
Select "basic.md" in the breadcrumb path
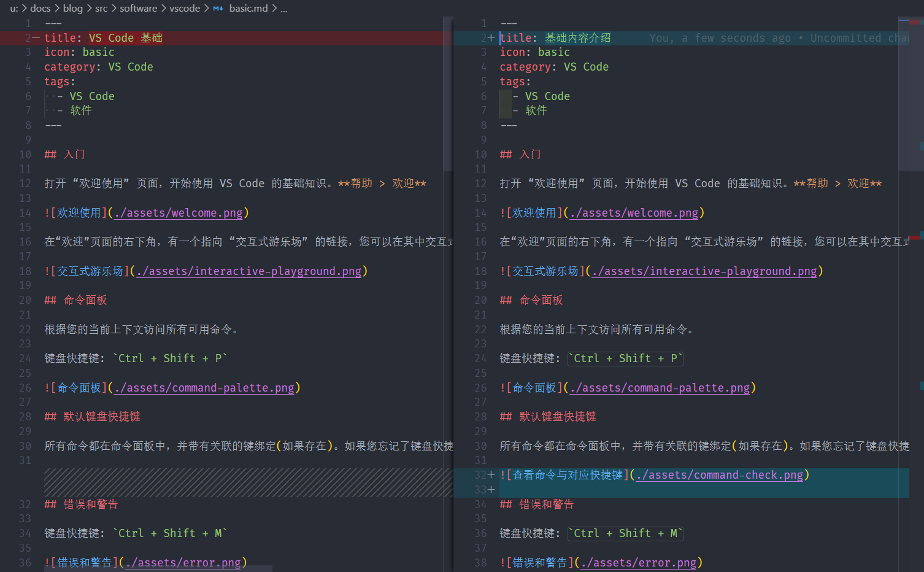[248, 8]
